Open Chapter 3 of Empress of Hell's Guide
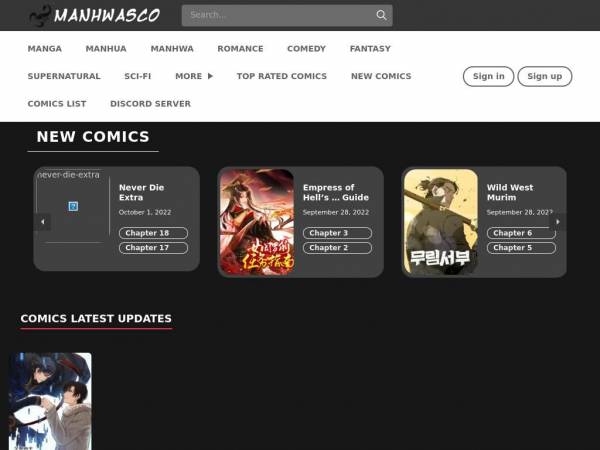The width and height of the screenshot is (600, 450). click(337, 233)
